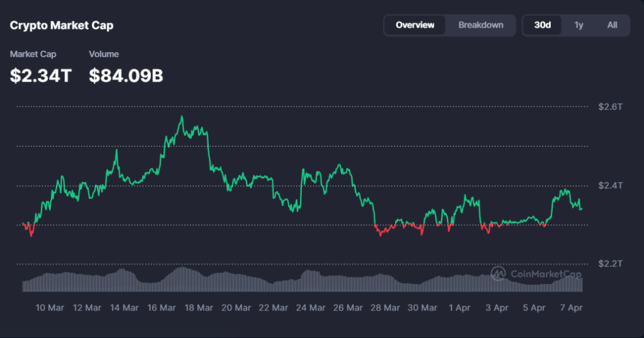Click the $2.4T y-axis label

[609, 185]
